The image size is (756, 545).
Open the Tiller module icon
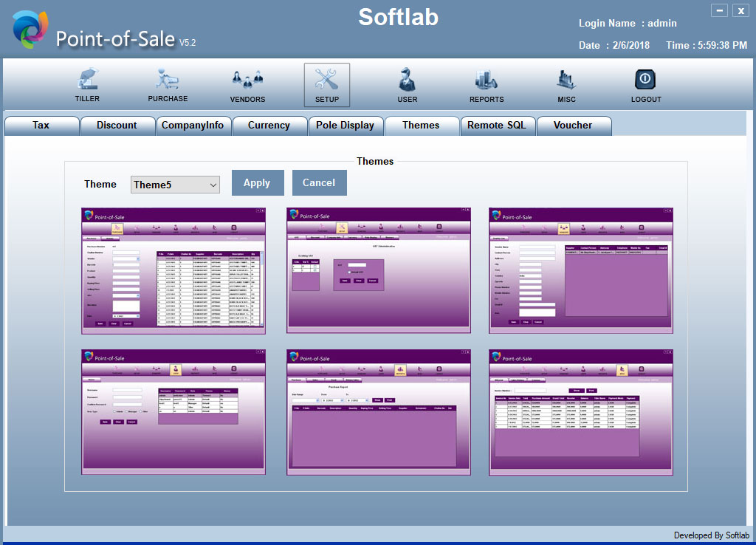(x=87, y=80)
